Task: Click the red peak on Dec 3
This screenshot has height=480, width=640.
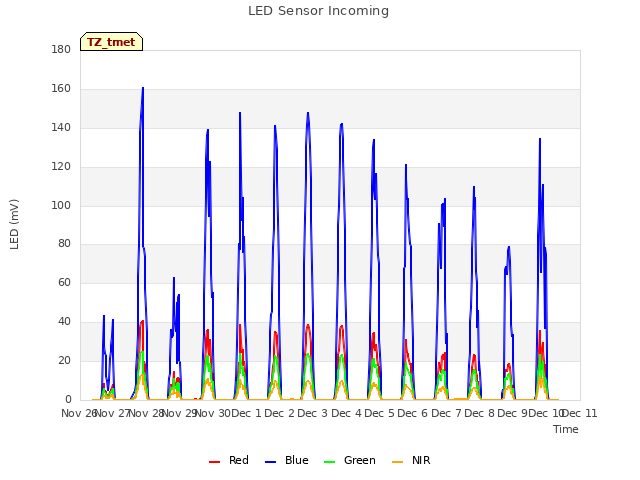Action: (308, 325)
